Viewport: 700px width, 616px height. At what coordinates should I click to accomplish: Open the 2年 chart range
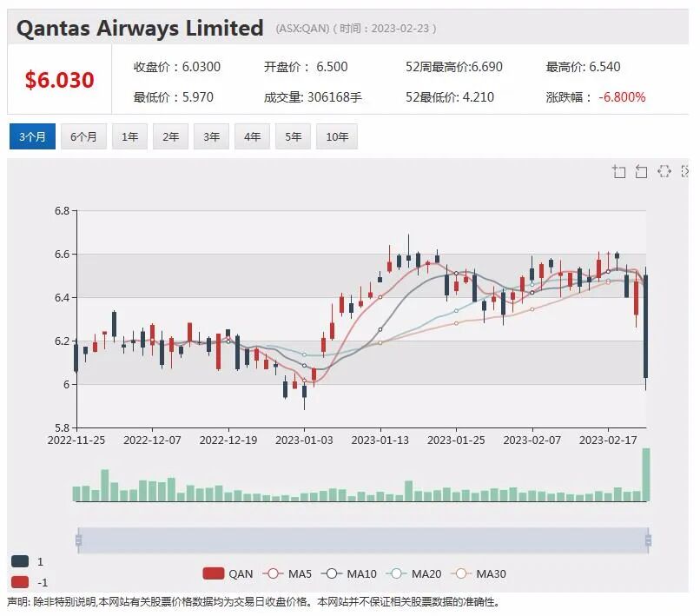(170, 136)
